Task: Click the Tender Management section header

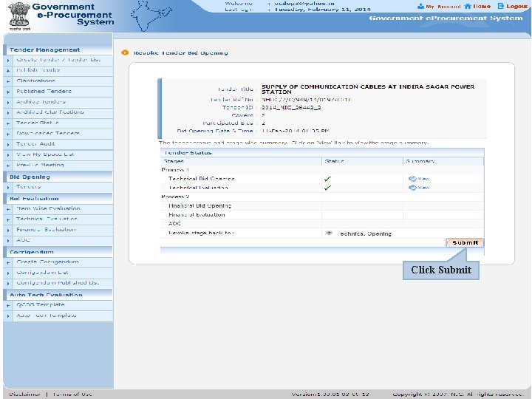Action: coord(58,50)
